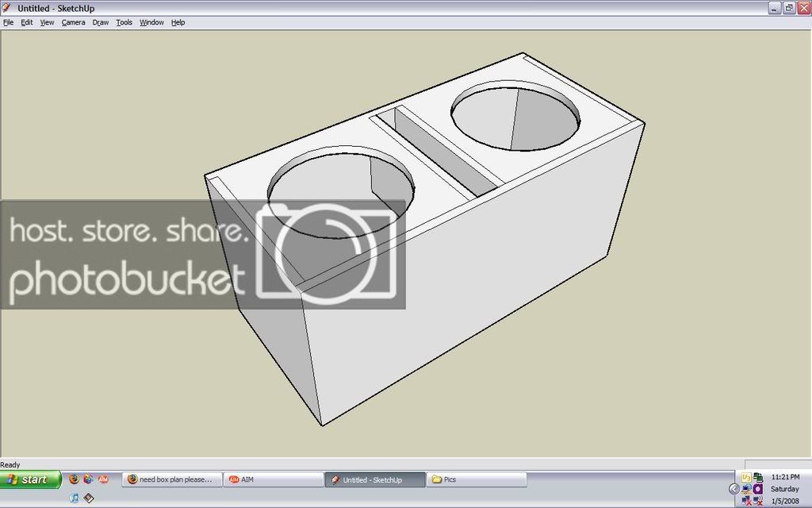Click the left speaker hole on the box model
Screen dimensions: 812x508
pyautogui.click(x=340, y=193)
